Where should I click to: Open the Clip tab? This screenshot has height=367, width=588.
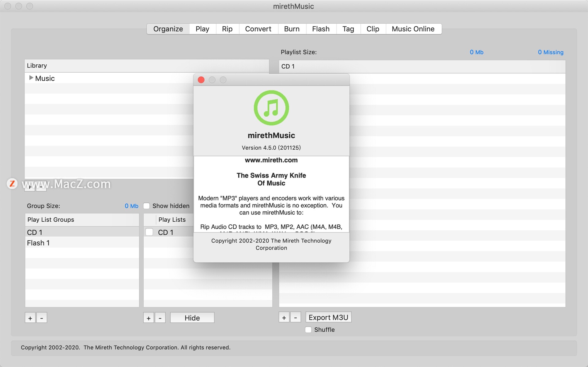[x=373, y=29]
